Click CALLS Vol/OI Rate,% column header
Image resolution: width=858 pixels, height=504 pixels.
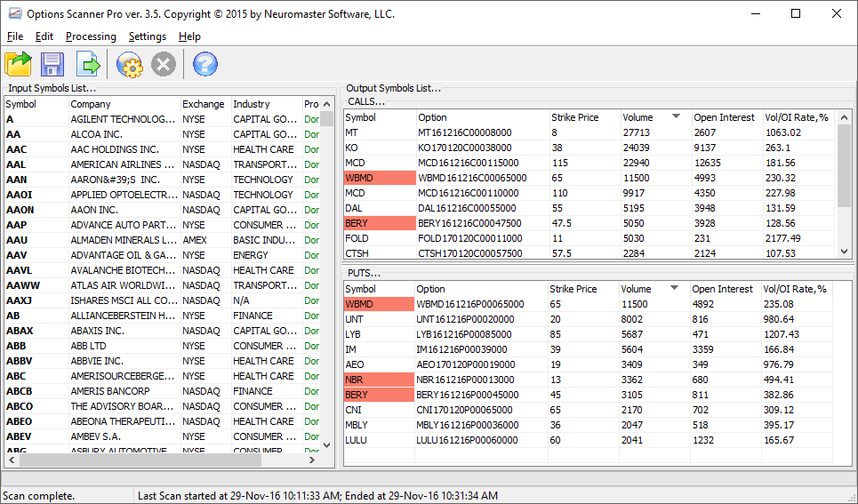[799, 117]
